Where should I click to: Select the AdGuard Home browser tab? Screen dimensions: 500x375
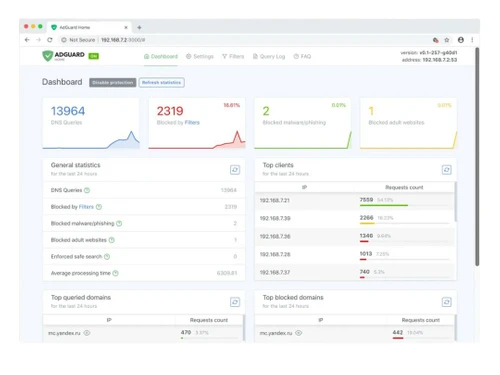pos(89,27)
